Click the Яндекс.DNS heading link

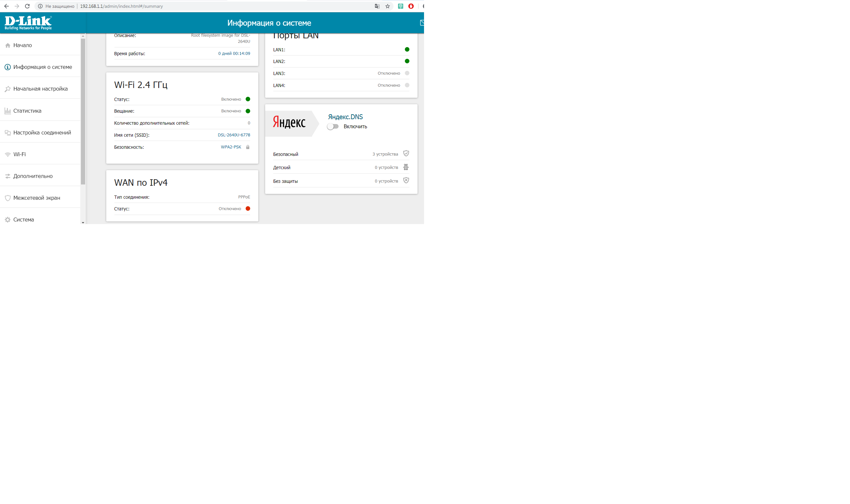pyautogui.click(x=345, y=117)
